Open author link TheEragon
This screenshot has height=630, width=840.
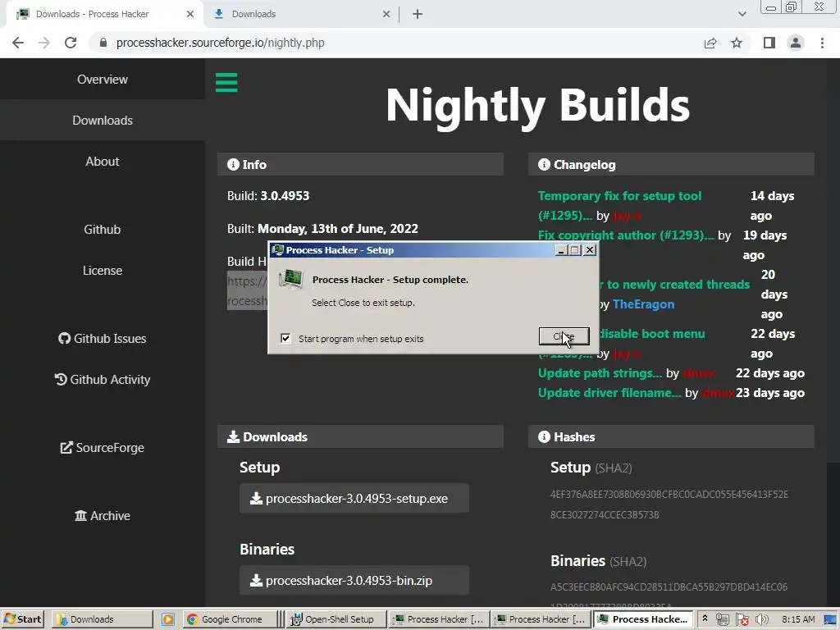[643, 304]
